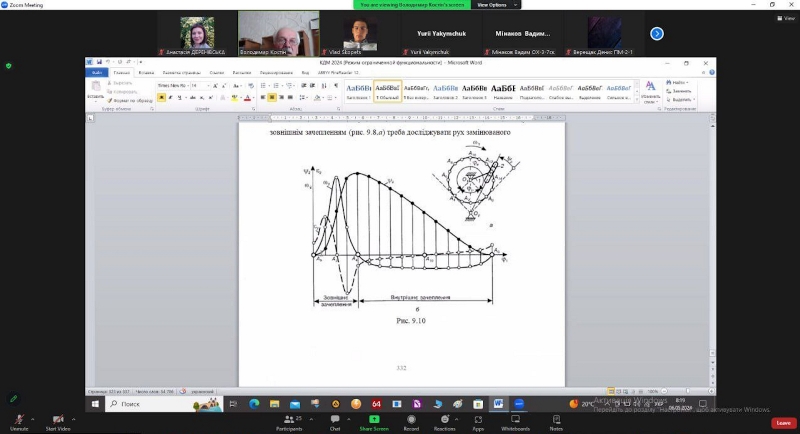This screenshot has width=800, height=434.
Task: Open the Notes tool
Action: [x=556, y=419]
